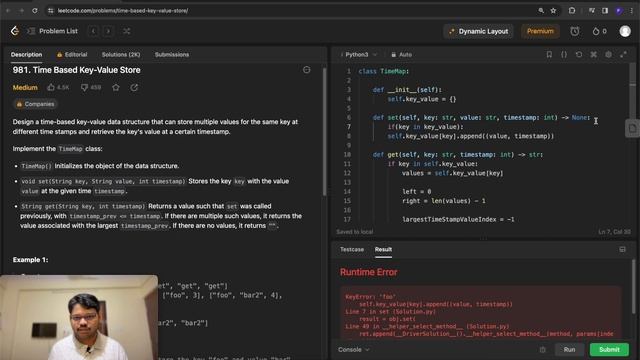Pick a random problem shuffle icon
This screenshot has width=640, height=360.
point(127,31)
